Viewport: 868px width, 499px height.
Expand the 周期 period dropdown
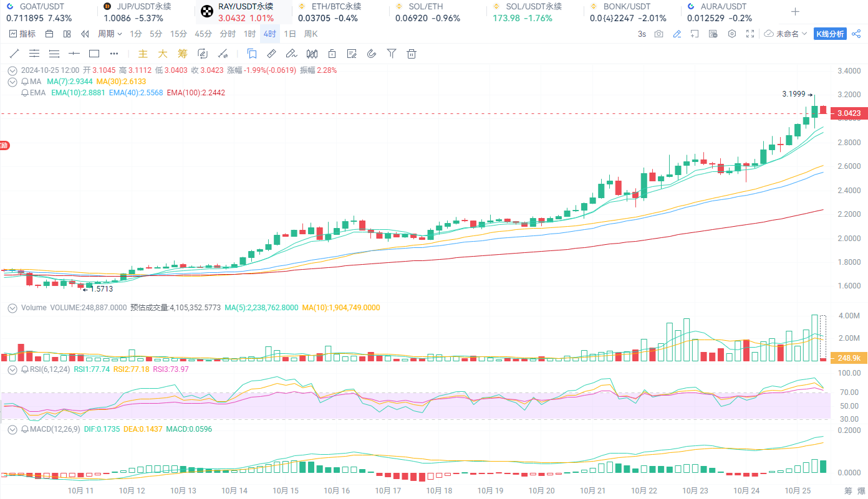click(110, 34)
